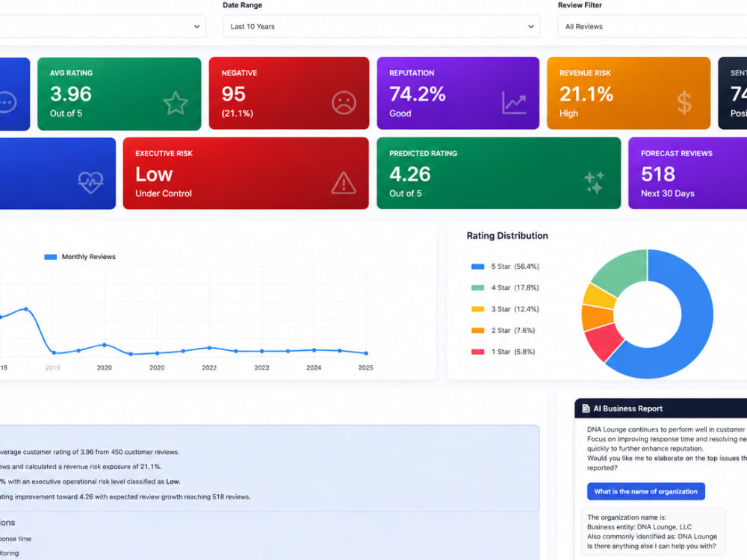
Task: Click the green 4 Star donut segment
Action: (624, 272)
